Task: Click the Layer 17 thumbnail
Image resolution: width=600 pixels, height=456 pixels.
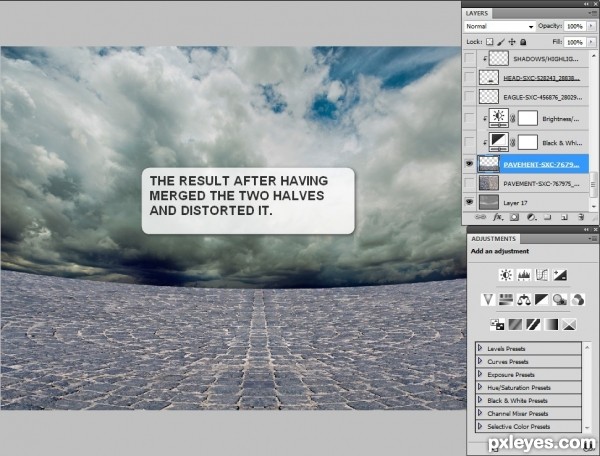Action: pos(489,202)
